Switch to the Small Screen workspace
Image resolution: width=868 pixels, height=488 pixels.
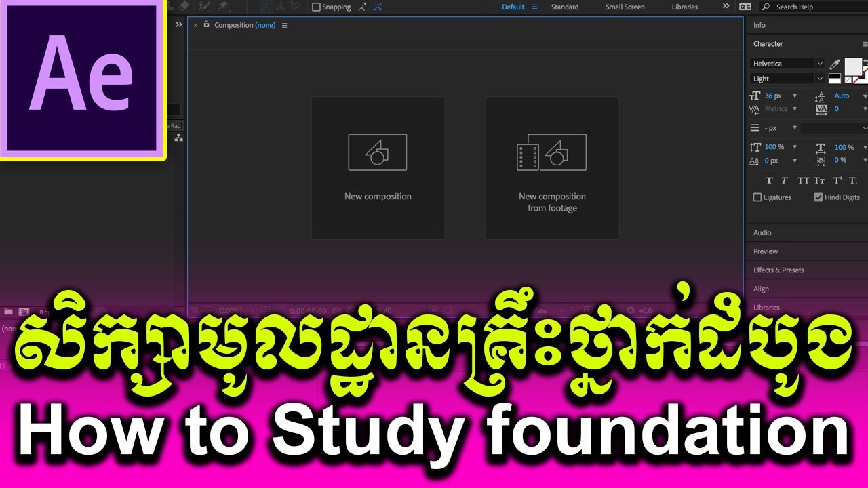pos(625,7)
